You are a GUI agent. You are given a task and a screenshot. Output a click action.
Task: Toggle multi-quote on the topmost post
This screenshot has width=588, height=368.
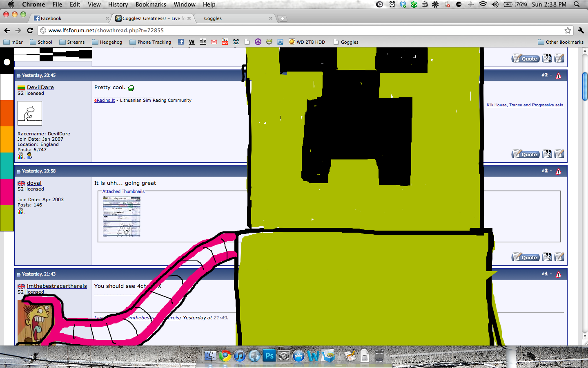pyautogui.click(x=547, y=58)
